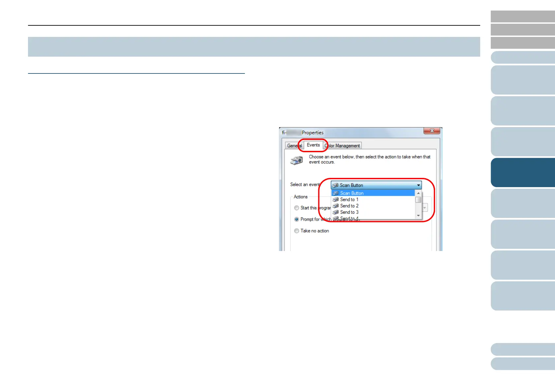The height and width of the screenshot is (392, 555).
Task: Pick Send to 1 from event list
Action: [373, 199]
